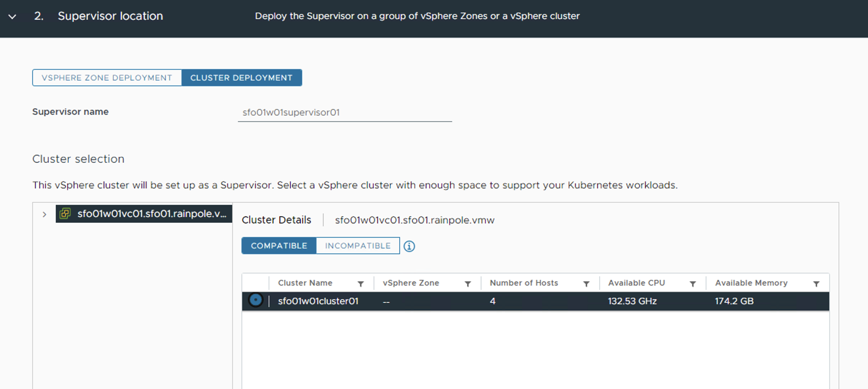868x389 pixels.
Task: Filter the Available Memory column
Action: point(816,284)
